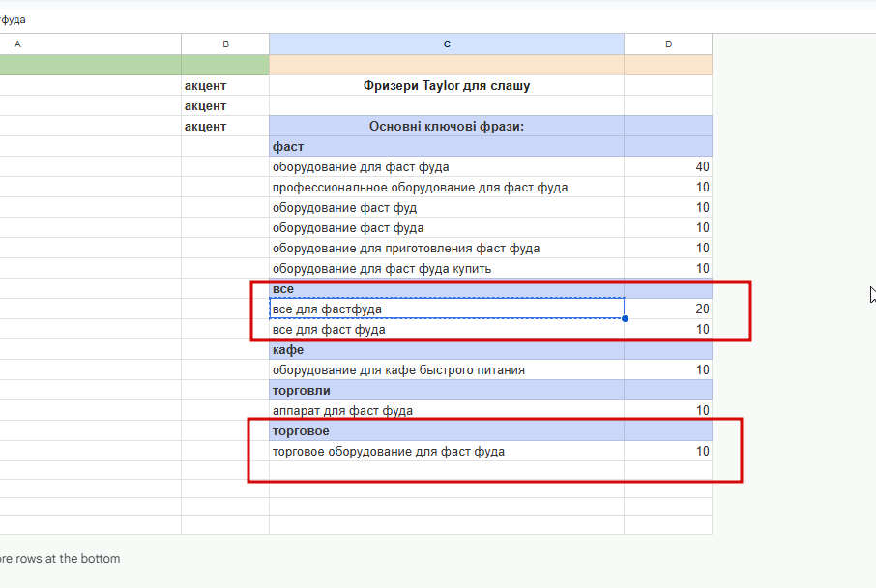Select cell 'Основні ключові фрази:'
The image size is (876, 588).
[x=447, y=127]
